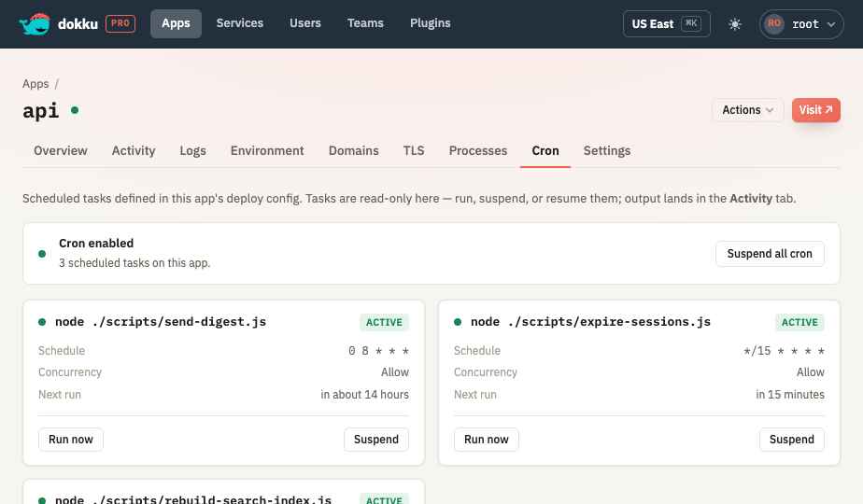Switch to the Domains tab
Viewport: 863px width, 504px height.
tap(354, 151)
